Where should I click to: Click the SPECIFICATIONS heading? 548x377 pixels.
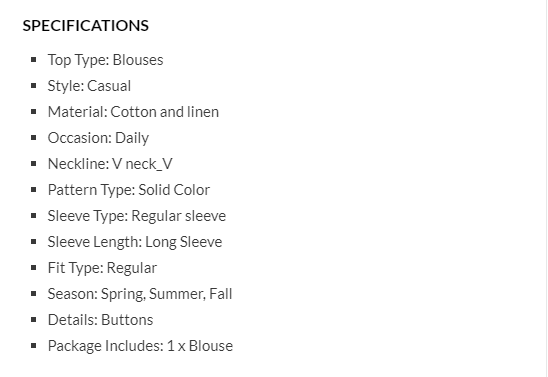pyautogui.click(x=86, y=26)
